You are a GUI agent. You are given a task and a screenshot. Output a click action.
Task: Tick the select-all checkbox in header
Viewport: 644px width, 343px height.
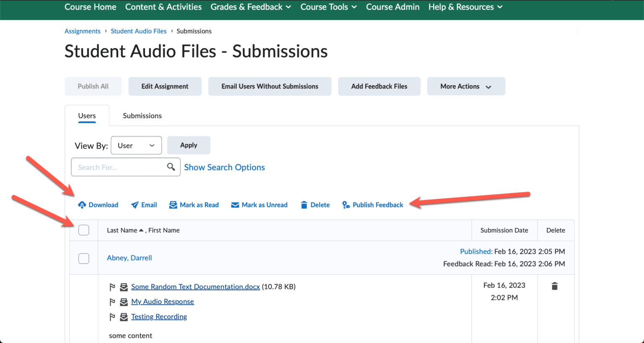click(84, 230)
